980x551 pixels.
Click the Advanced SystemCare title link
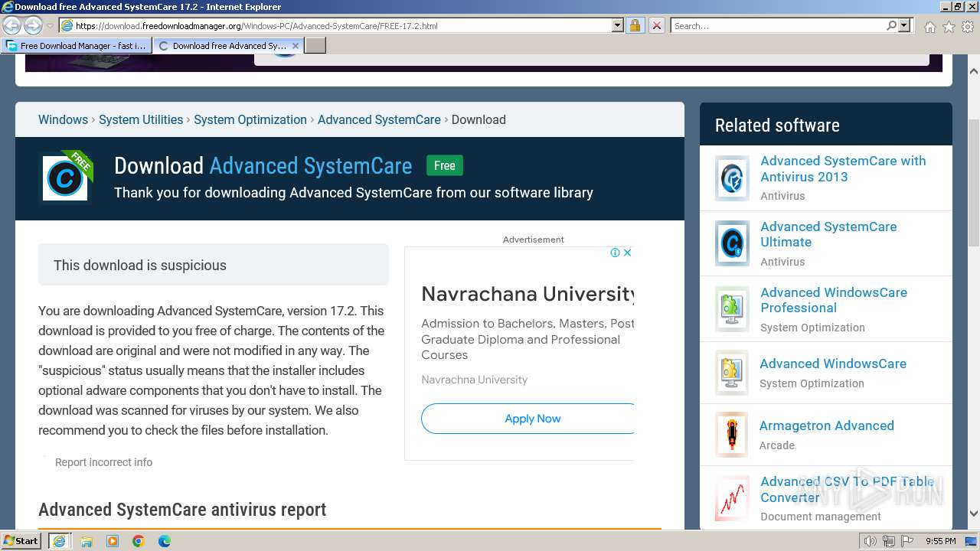310,166
